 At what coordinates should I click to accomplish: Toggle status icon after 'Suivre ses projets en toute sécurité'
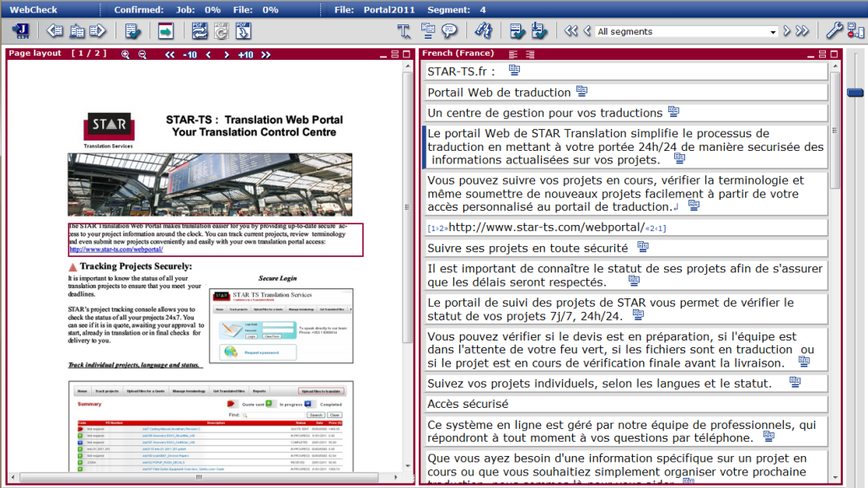click(x=643, y=247)
